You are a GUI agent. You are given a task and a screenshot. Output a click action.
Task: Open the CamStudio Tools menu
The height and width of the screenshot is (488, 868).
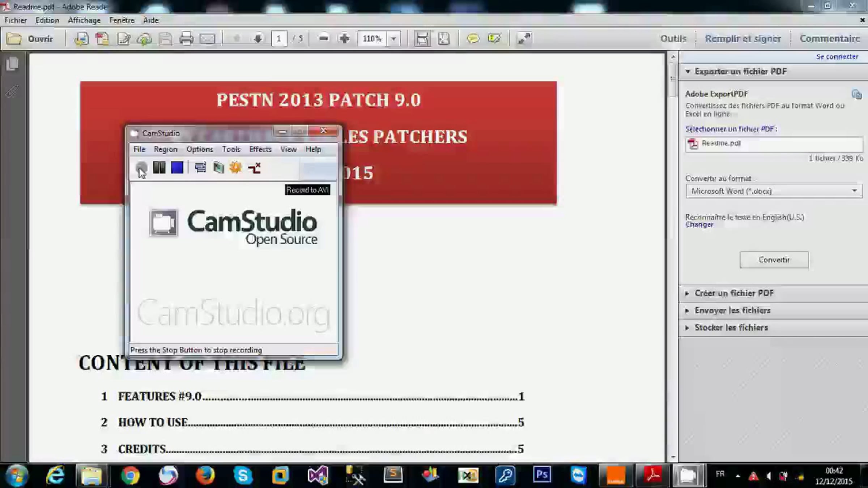click(231, 149)
